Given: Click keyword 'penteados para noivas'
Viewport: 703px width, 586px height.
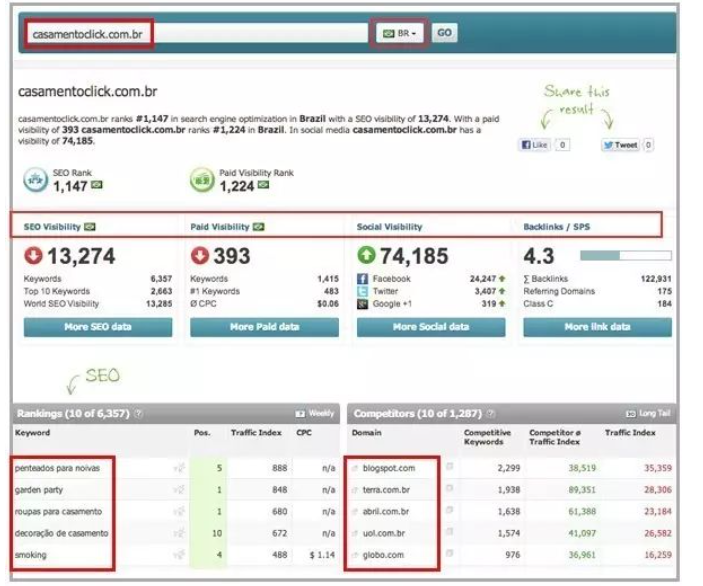Looking at the screenshot, I should point(57,468).
